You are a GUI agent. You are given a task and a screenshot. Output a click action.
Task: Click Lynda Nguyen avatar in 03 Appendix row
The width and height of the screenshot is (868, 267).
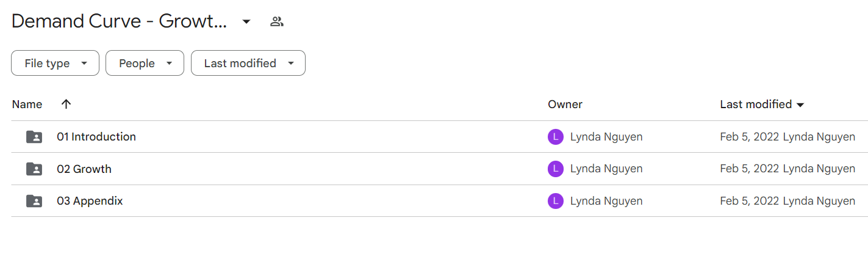pyautogui.click(x=555, y=201)
